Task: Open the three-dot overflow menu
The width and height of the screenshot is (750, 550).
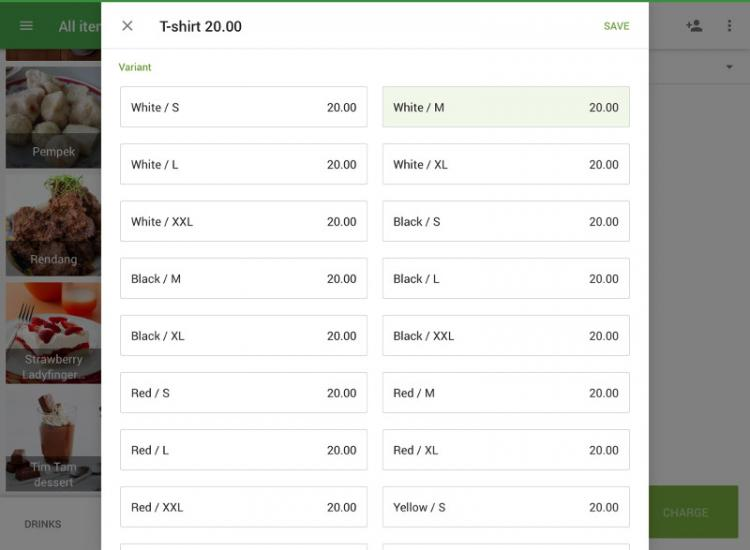Action: 729,26
